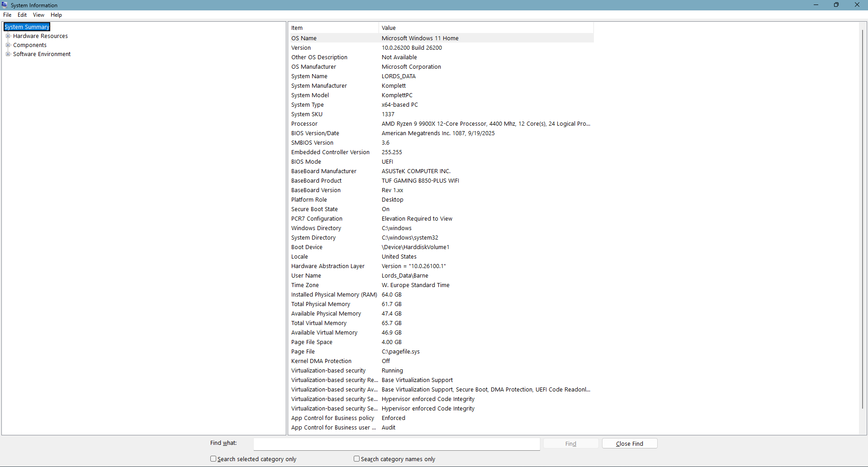868x467 pixels.
Task: Select the PCR7 Configuration row
Action: pyautogui.click(x=442, y=219)
